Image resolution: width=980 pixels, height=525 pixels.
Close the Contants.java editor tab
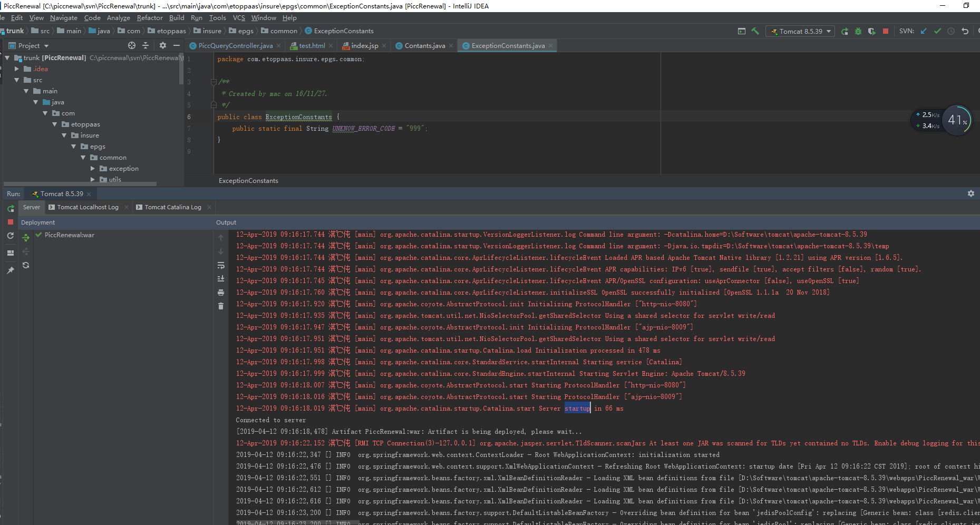(x=451, y=46)
